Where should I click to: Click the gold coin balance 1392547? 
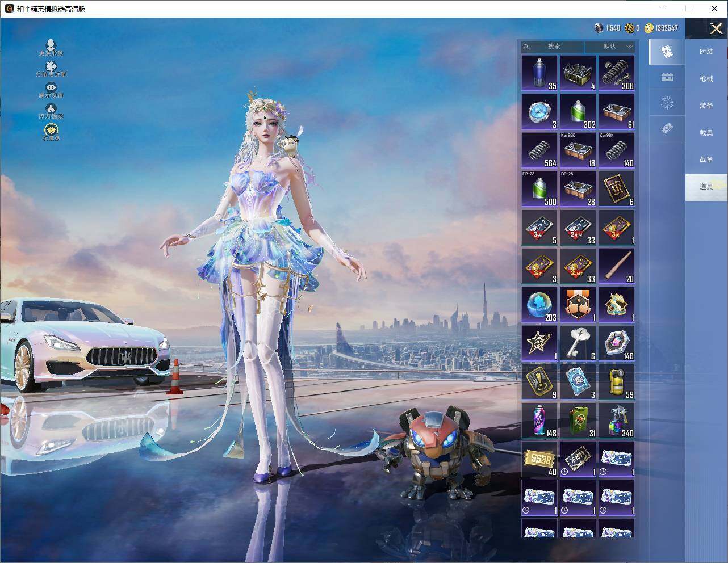click(661, 28)
